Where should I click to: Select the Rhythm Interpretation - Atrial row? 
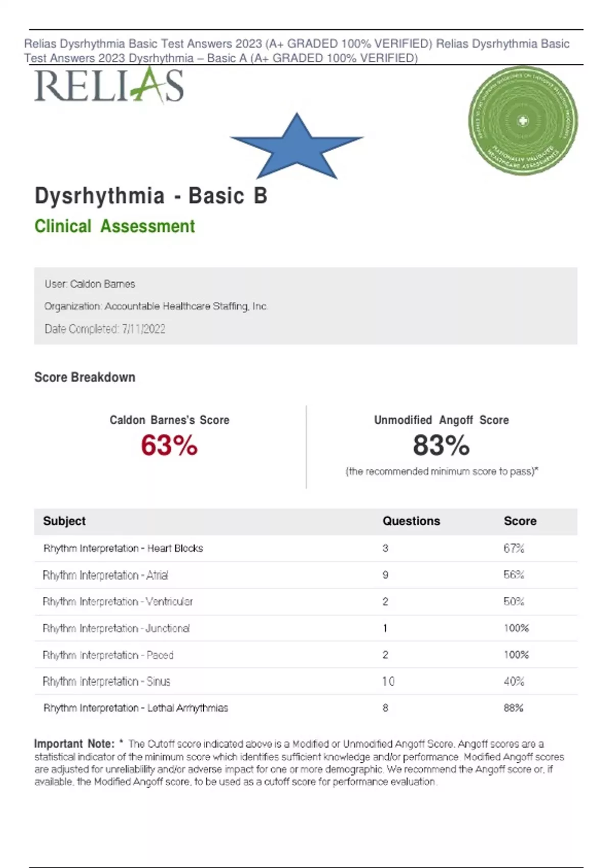[105, 575]
